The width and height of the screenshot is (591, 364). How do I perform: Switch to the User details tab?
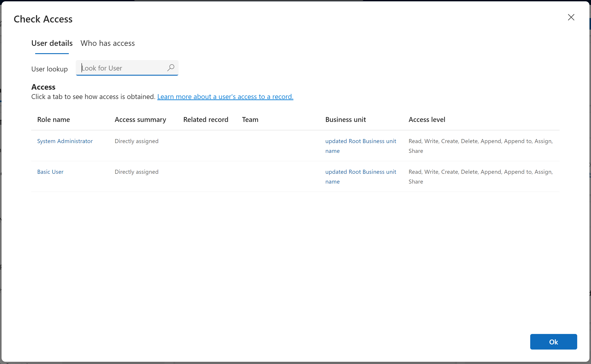pos(52,43)
